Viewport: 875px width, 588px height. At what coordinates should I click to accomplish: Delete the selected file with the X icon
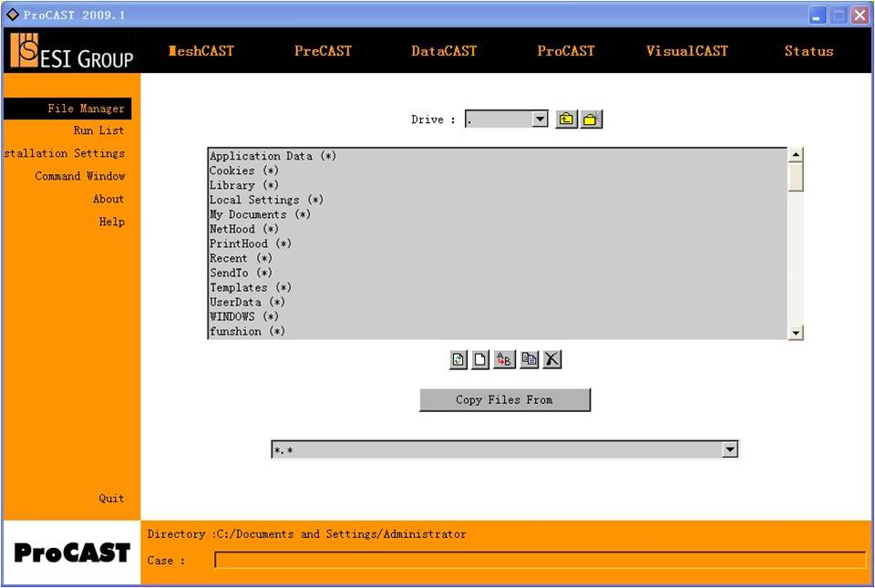pos(552,360)
